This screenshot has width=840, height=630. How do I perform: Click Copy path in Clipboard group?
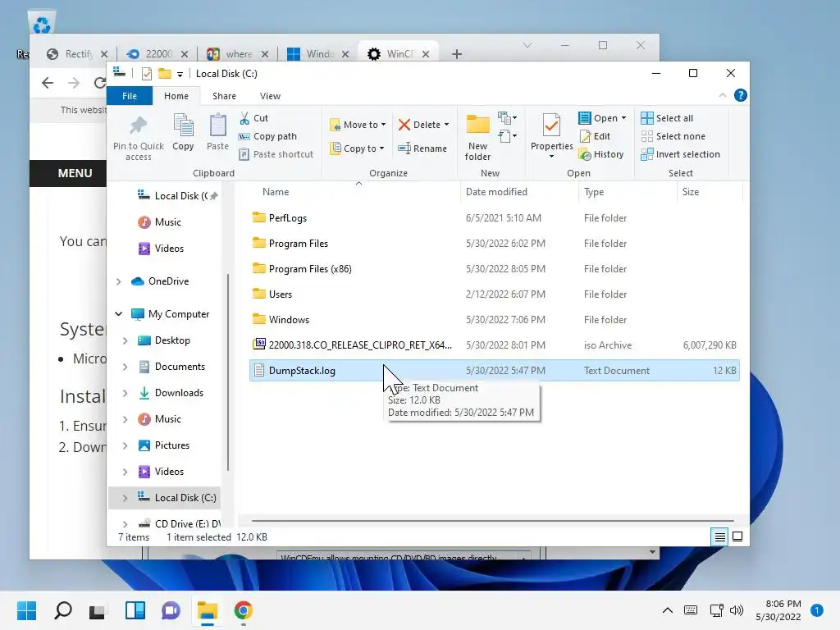tap(268, 136)
